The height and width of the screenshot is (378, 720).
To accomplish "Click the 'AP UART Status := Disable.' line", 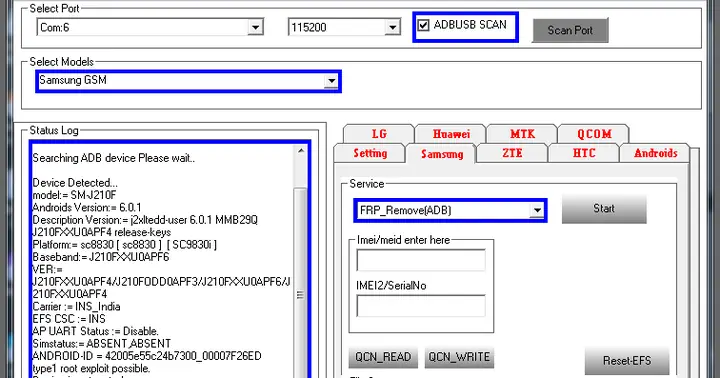I will point(96,332).
